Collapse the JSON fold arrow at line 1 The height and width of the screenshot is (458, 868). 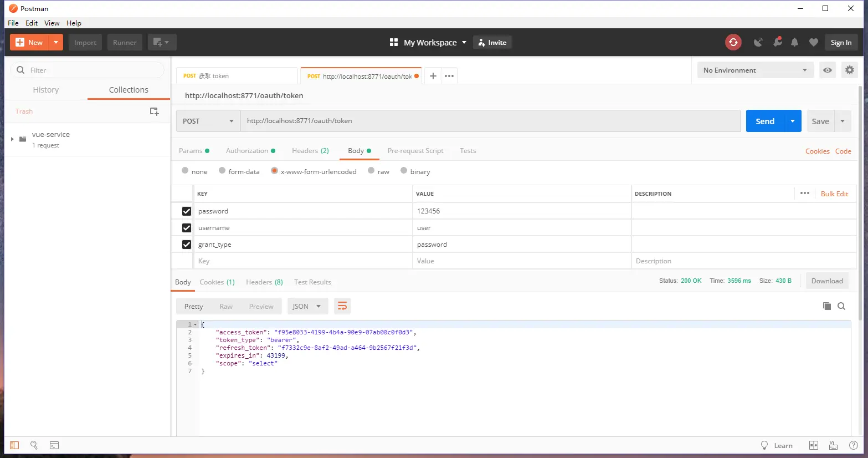[x=196, y=324]
